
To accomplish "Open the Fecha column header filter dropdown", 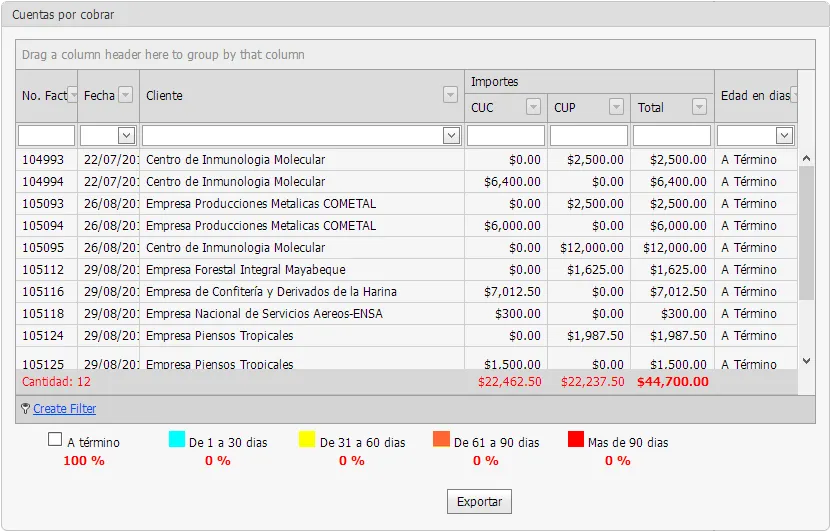I will click(x=125, y=95).
